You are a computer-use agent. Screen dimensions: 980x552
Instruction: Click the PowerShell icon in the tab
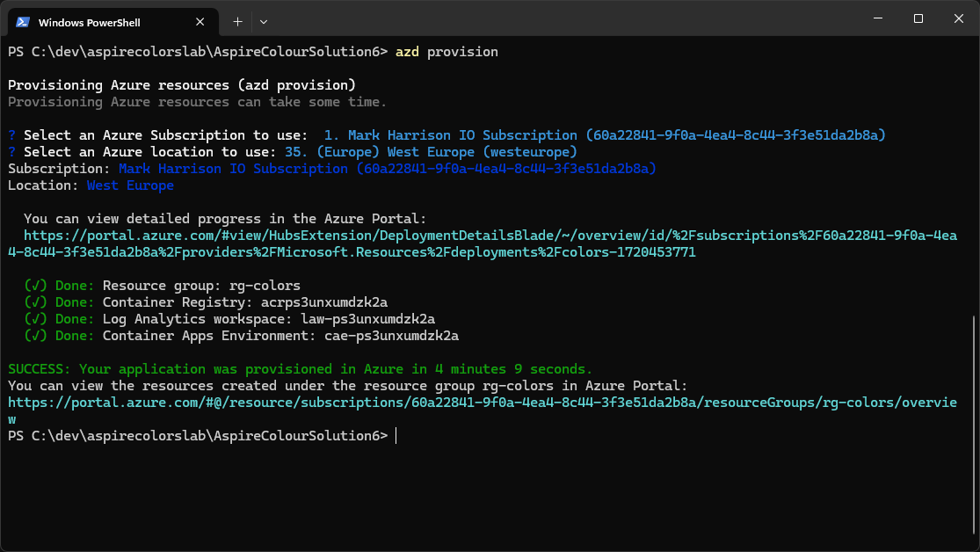23,22
